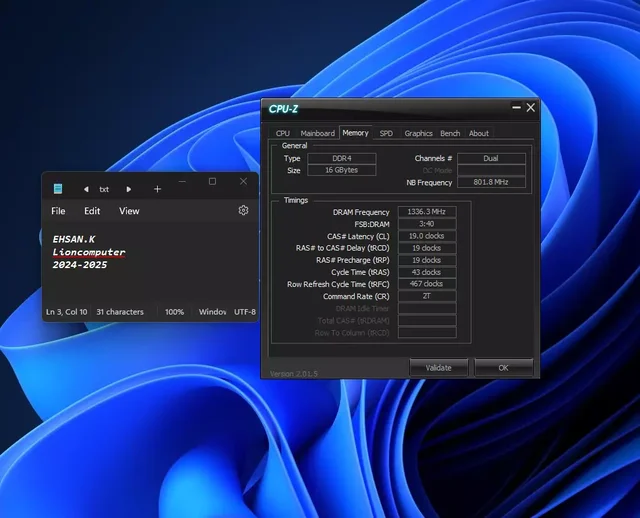640x518 pixels.
Task: Click the right arrow beside the txt tab
Action: [128, 189]
